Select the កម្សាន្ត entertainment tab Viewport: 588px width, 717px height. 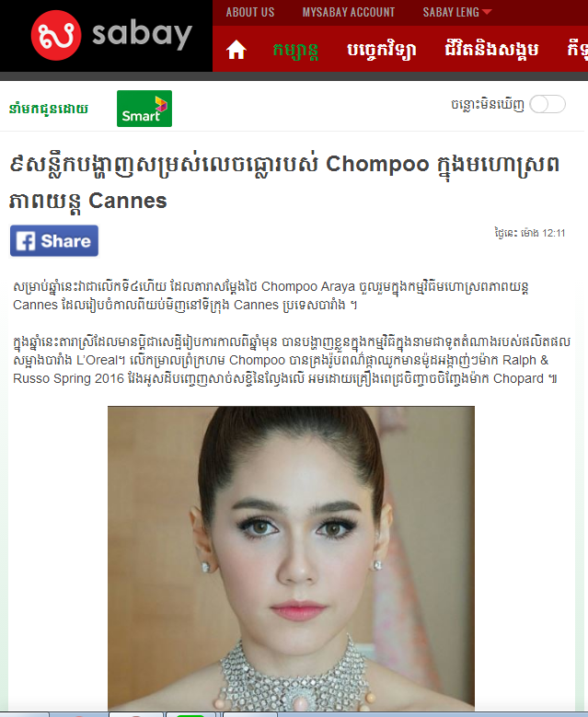pyautogui.click(x=295, y=50)
